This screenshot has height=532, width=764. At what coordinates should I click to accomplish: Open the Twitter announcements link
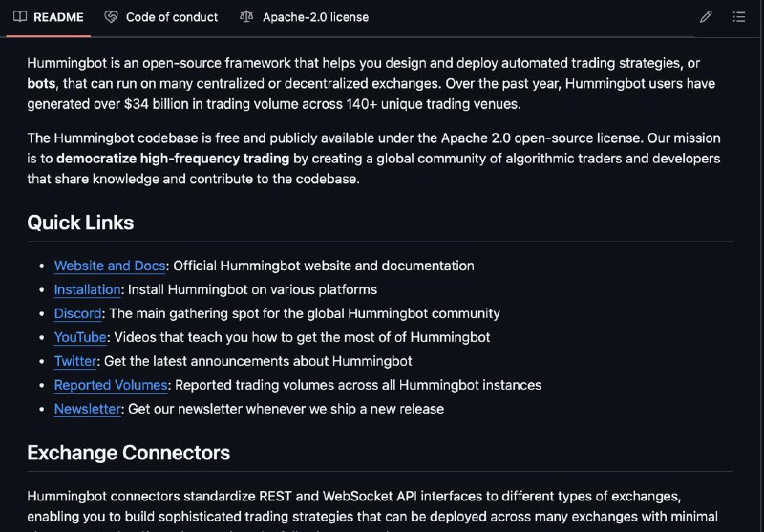[75, 361]
